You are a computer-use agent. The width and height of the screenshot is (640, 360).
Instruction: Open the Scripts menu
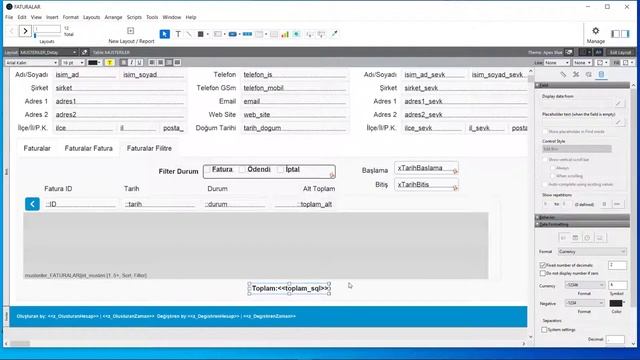click(134, 17)
